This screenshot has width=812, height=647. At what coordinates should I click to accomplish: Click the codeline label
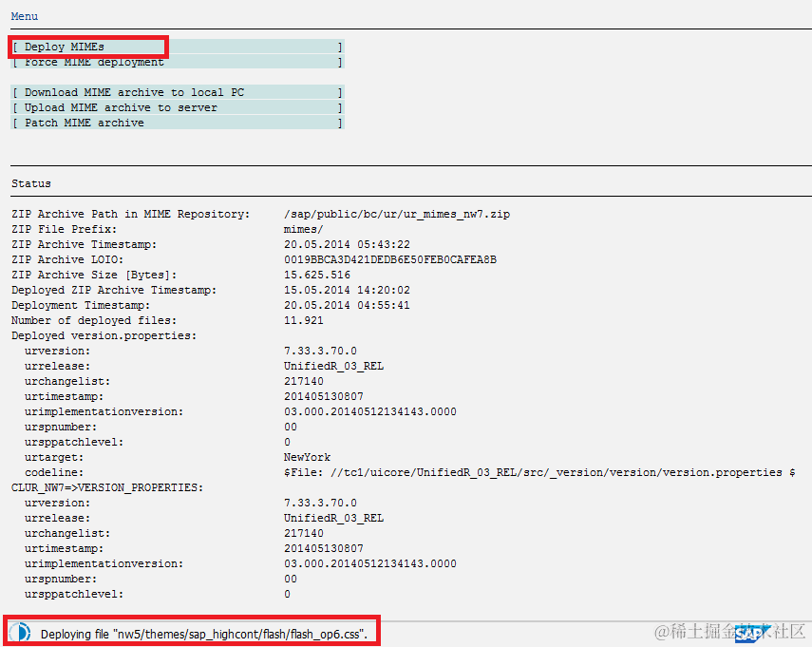[x=54, y=472]
